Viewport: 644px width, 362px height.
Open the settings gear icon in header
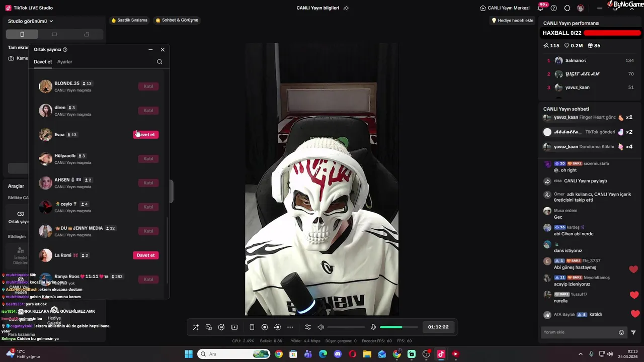click(x=568, y=8)
